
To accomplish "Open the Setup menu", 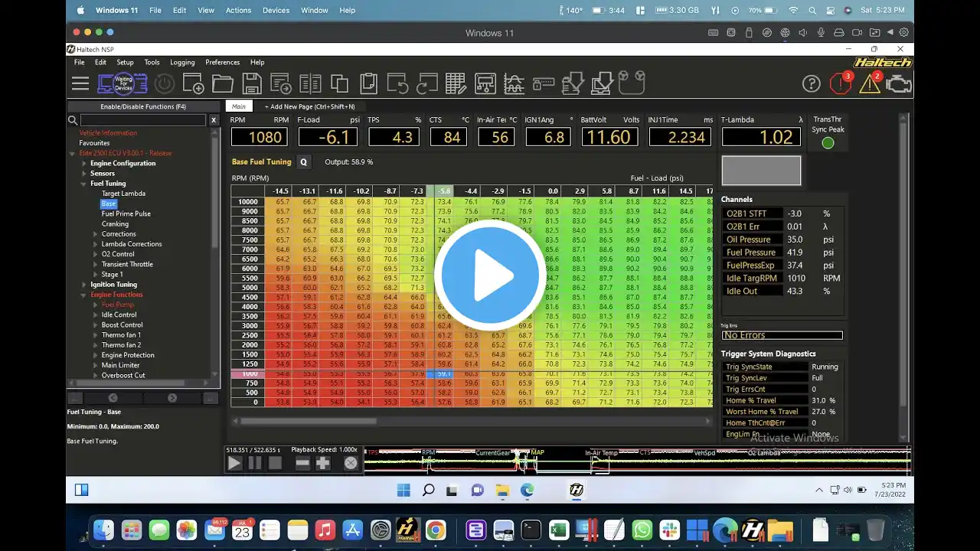I will click(125, 62).
